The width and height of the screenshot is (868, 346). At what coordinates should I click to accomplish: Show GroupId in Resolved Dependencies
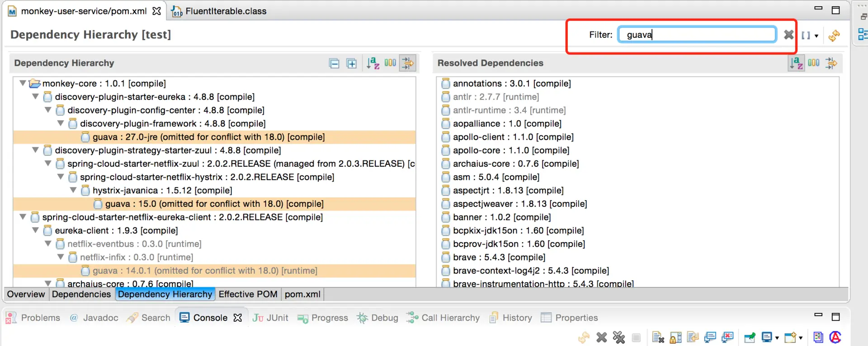[814, 63]
